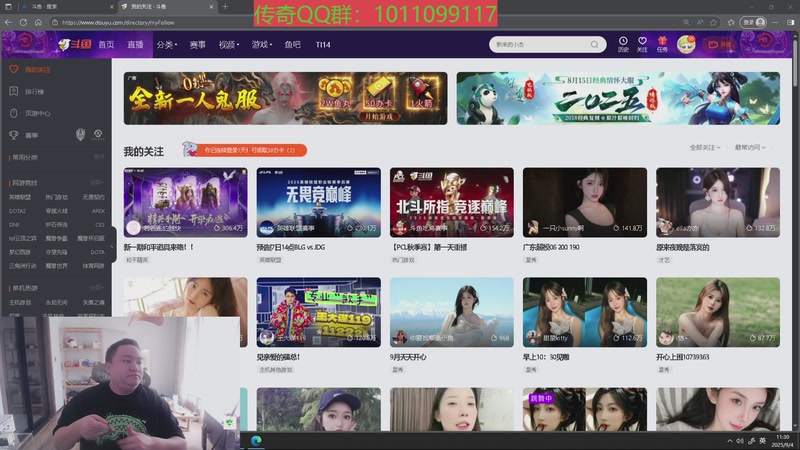The width and height of the screenshot is (800, 450).
Task: Click the round event icon in 赛事 row
Action: pyautogui.click(x=98, y=135)
